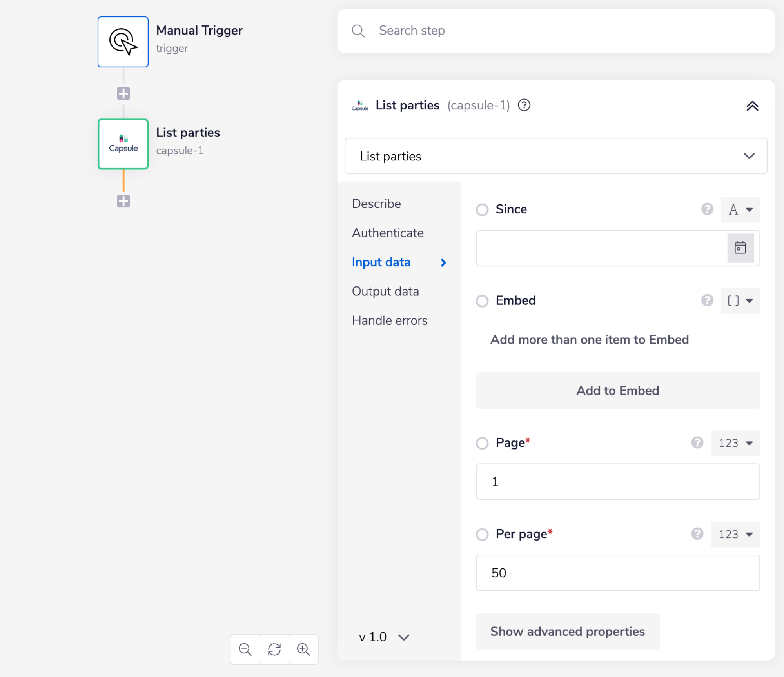Click the Manual Trigger step icon
784x677 pixels.
(123, 42)
